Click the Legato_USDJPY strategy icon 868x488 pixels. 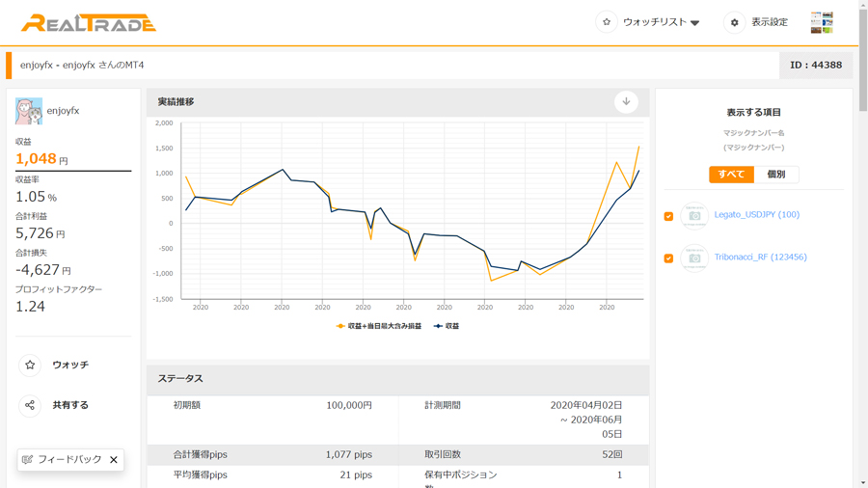coord(693,215)
